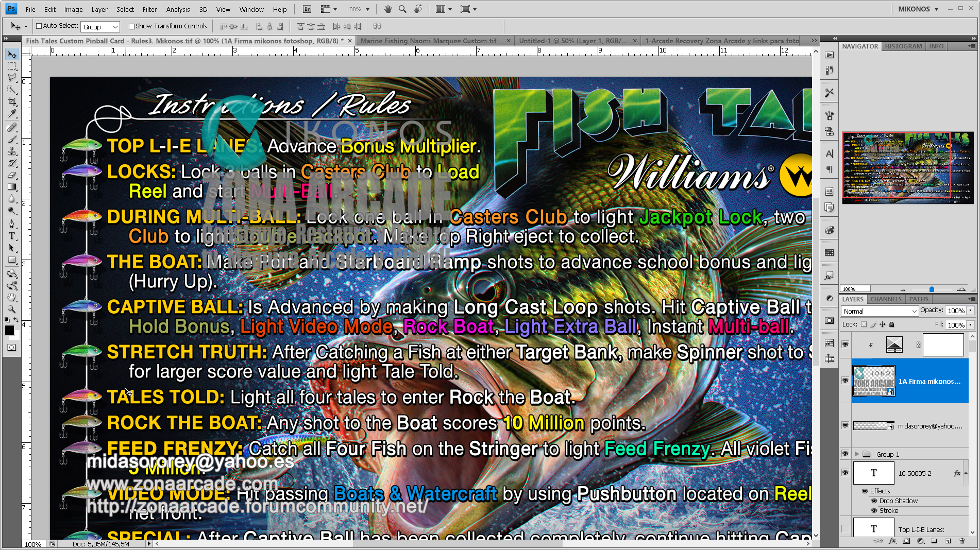This screenshot has width=980, height=550.
Task: Toggle Stroke effect visibility
Action: pyautogui.click(x=874, y=510)
